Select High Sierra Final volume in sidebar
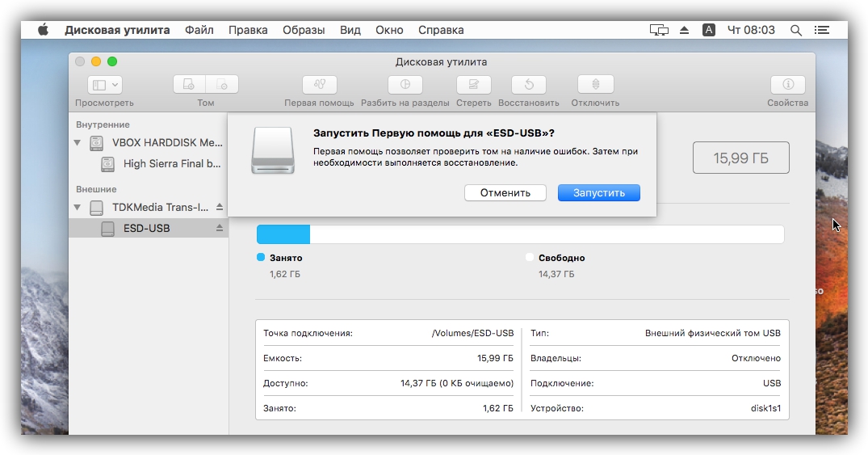This screenshot has width=868, height=455. tap(171, 164)
